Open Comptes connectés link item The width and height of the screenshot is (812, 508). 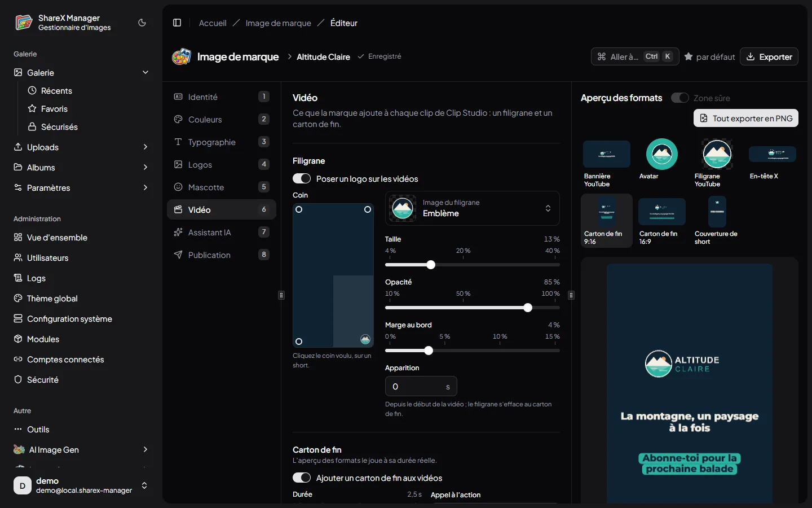[81, 360]
